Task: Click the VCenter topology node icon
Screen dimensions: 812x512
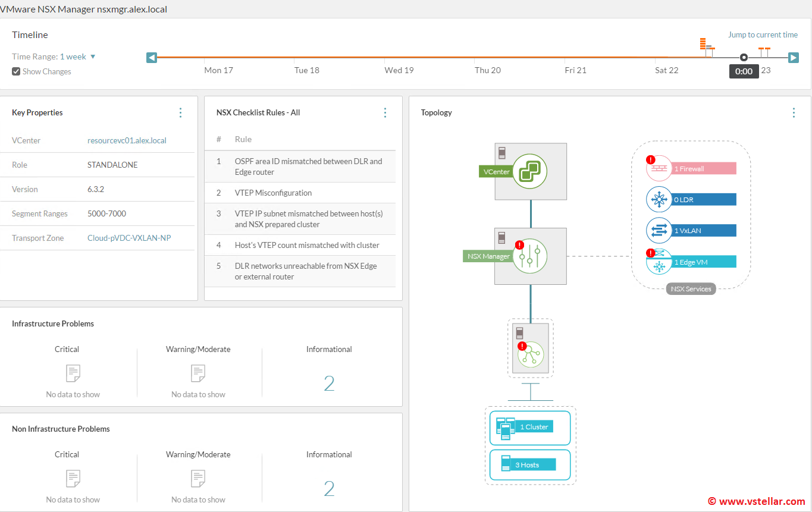Action: point(529,171)
